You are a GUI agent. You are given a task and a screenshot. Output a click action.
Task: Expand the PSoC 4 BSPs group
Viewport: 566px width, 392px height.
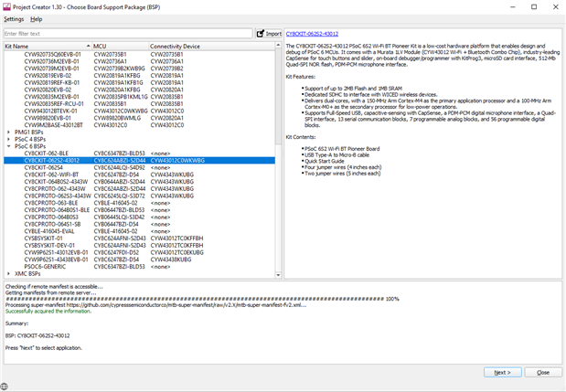[8, 139]
